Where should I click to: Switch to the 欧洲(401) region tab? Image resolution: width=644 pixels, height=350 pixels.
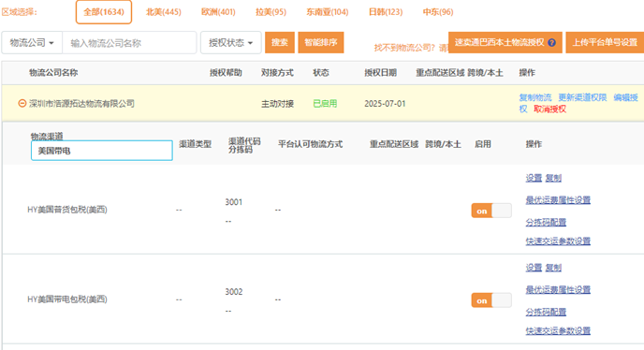218,12
